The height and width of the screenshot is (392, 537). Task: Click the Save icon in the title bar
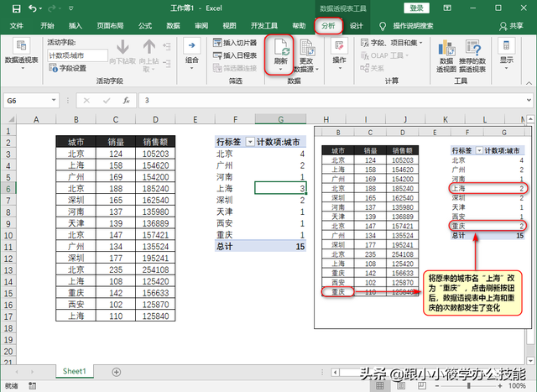tap(16, 8)
